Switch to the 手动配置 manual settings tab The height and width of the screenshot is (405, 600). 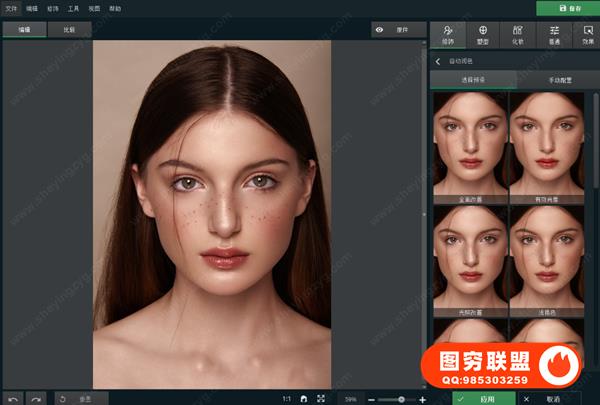tap(557, 79)
